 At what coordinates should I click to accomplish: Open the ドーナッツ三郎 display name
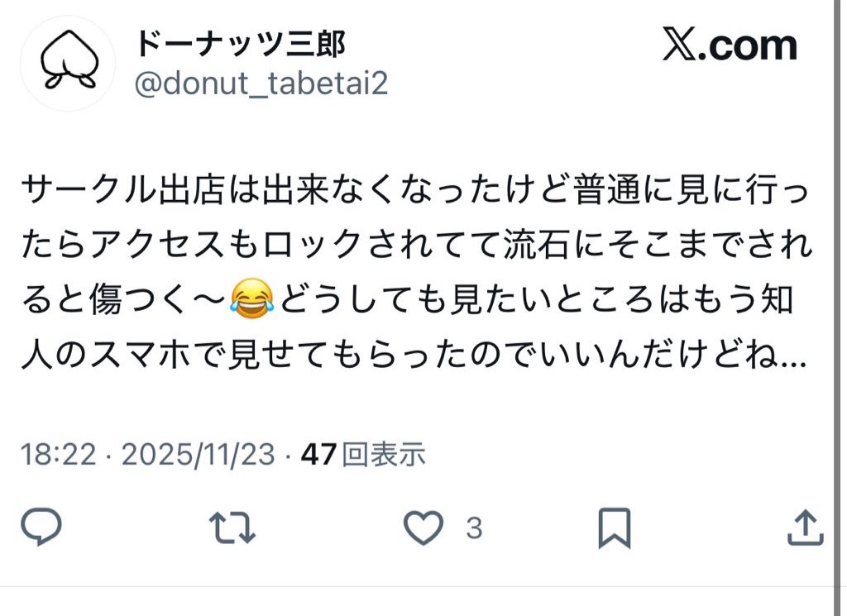pos(239,44)
